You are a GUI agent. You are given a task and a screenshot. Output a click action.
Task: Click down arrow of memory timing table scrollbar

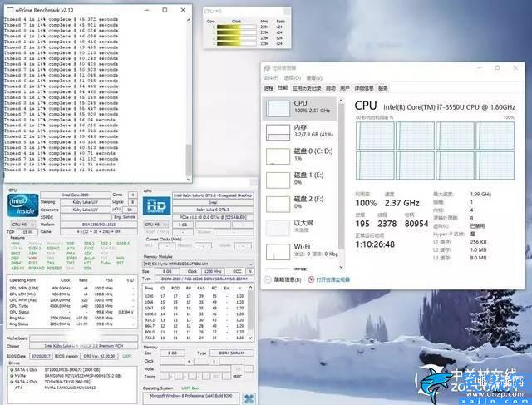pyautogui.click(x=251, y=338)
